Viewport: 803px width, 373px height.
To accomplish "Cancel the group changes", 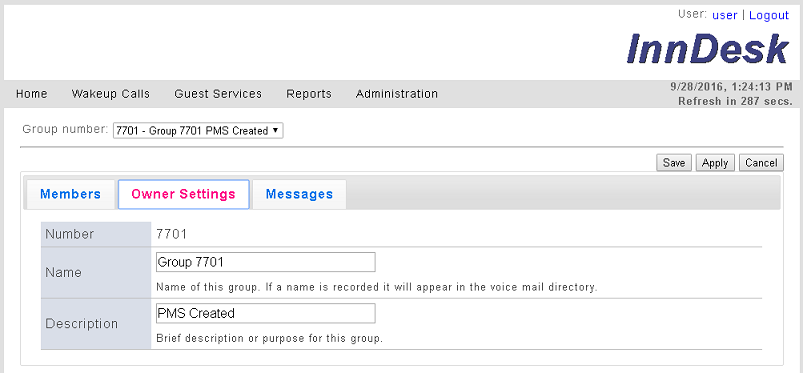I will coord(761,163).
